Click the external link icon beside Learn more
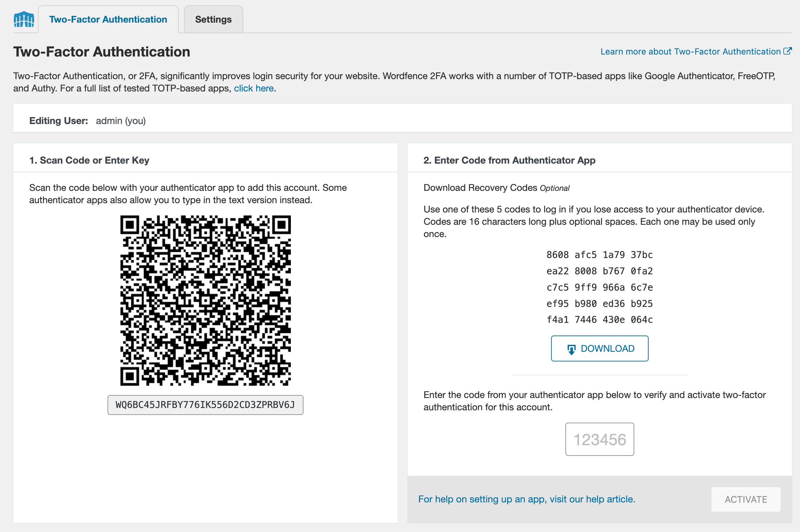 [x=787, y=51]
